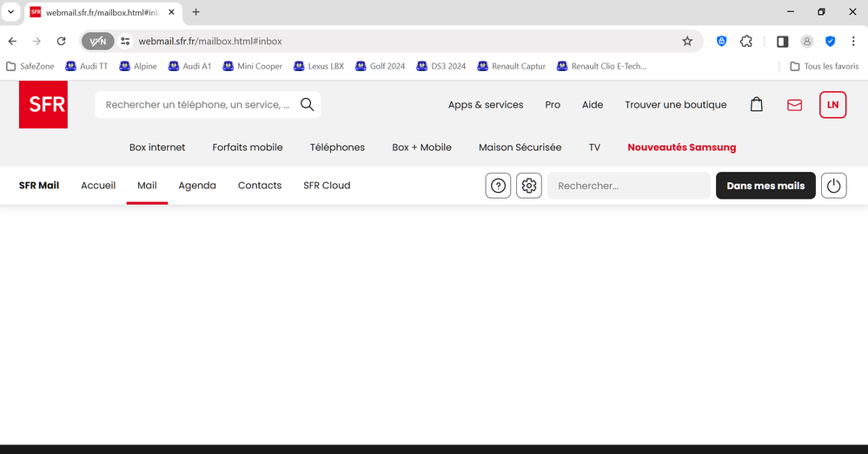
Task: Toggle the VPN badge in address bar
Action: click(98, 41)
